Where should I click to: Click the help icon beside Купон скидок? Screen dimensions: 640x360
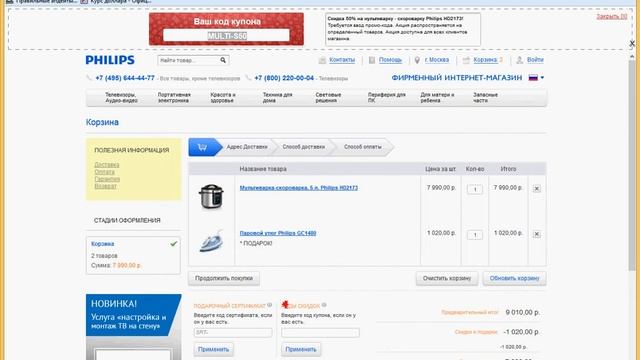point(324,305)
